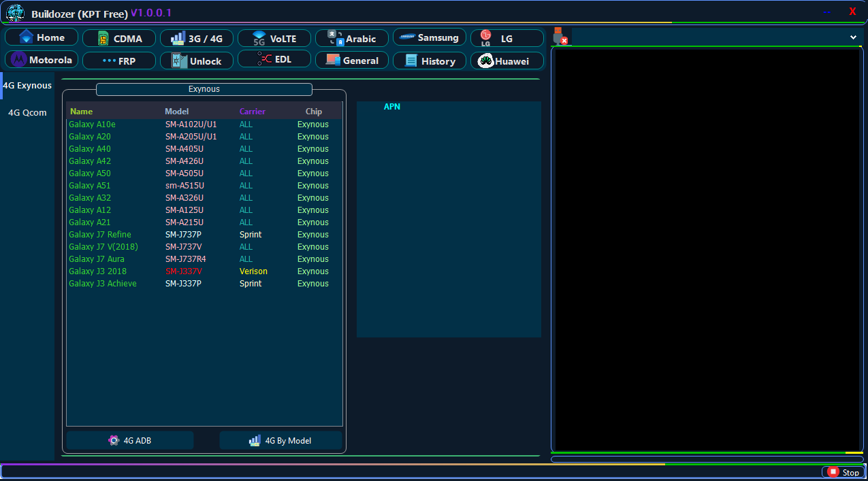Click the Home house icon
The image size is (868, 481).
tap(27, 37)
